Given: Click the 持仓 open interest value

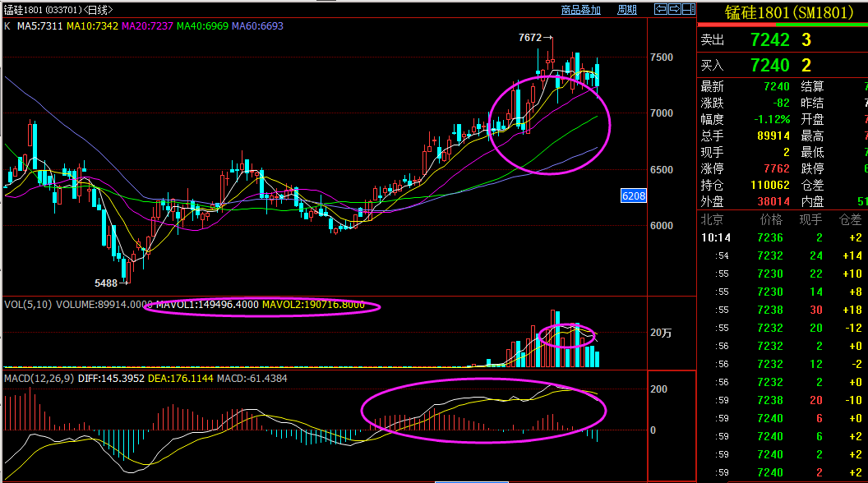Looking at the screenshot, I should pyautogui.click(x=769, y=186).
